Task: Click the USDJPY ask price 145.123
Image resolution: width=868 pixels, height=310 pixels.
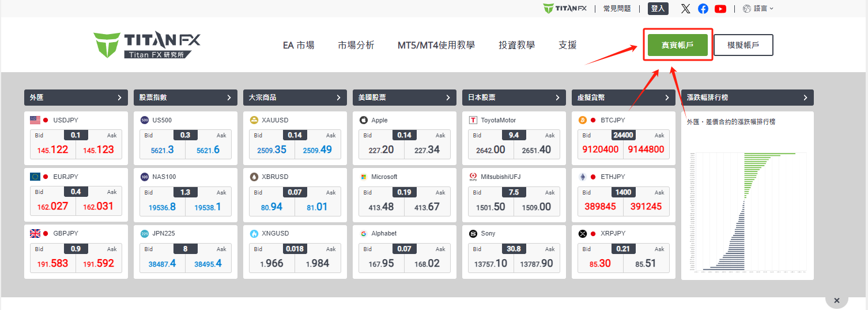Action: (x=98, y=150)
